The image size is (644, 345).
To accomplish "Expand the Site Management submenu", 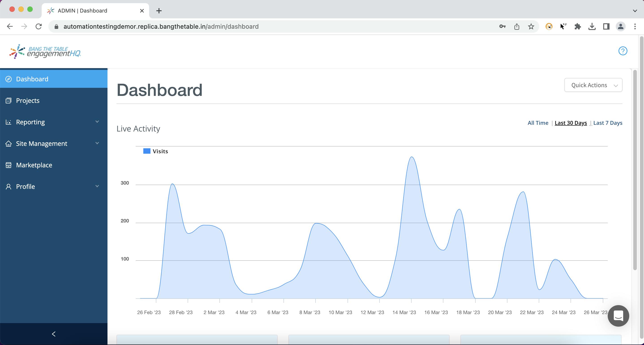I will point(97,143).
